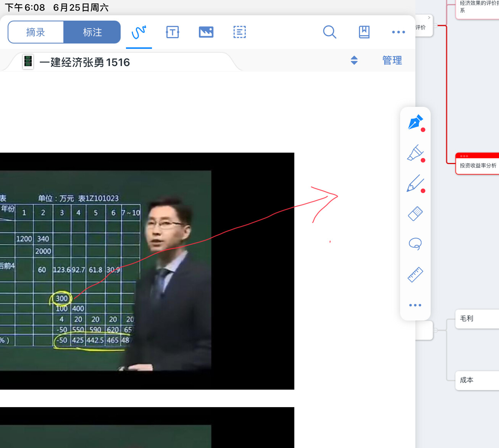Click the status bar date 6月25日周六
The height and width of the screenshot is (448, 499).
pos(81,8)
